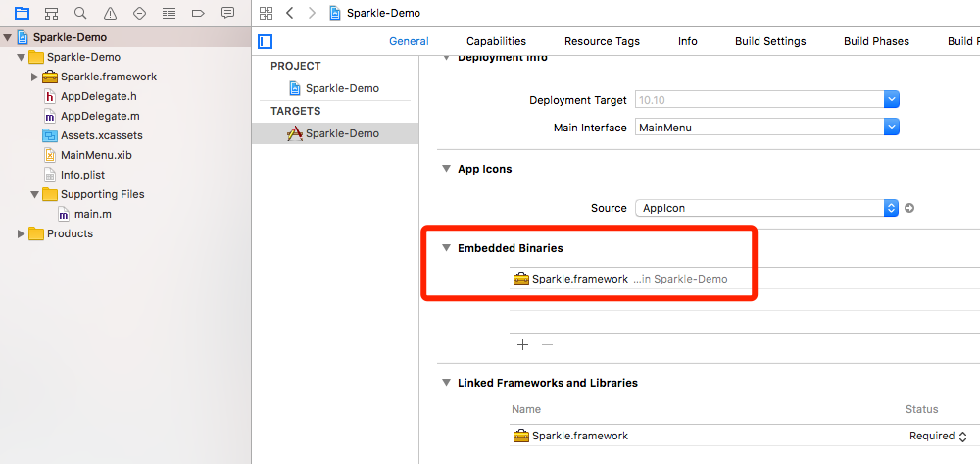Collapse the Sparkle-Demo group folder
The height and width of the screenshot is (464, 980).
point(22,58)
